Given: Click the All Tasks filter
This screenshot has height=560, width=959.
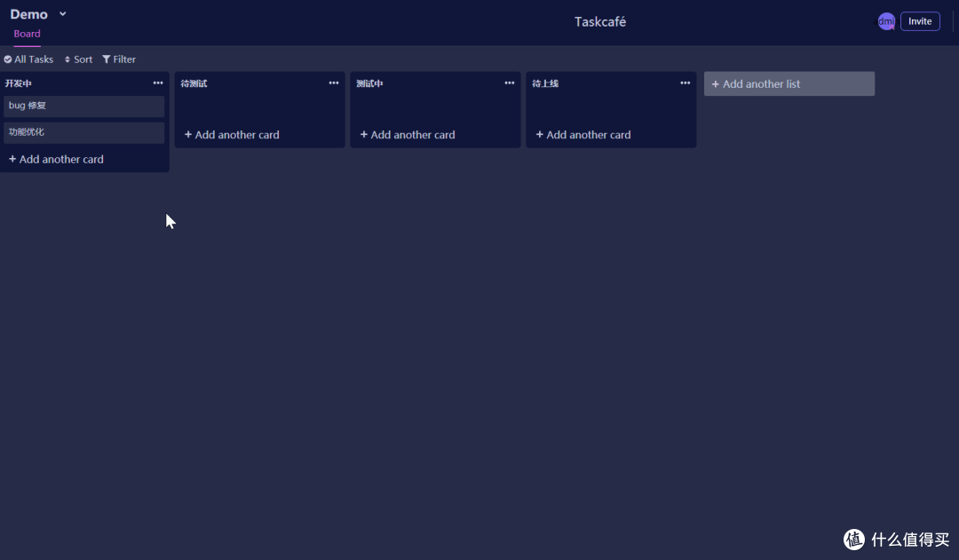Looking at the screenshot, I should 28,59.
